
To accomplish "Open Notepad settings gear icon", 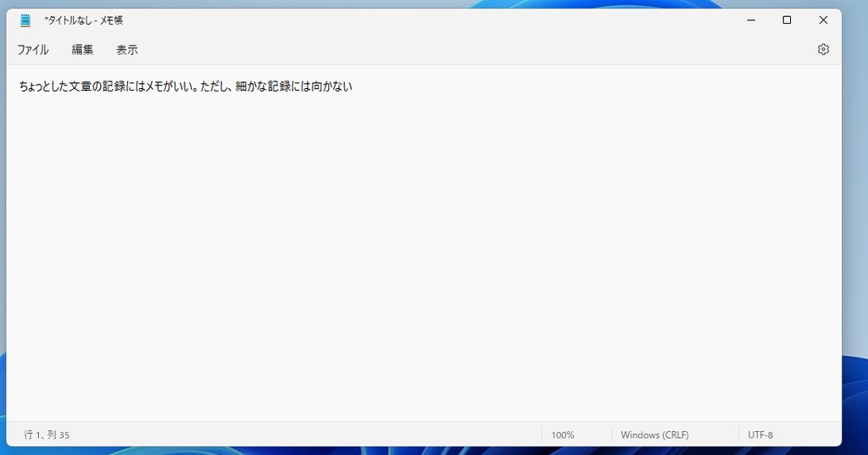I will [823, 49].
